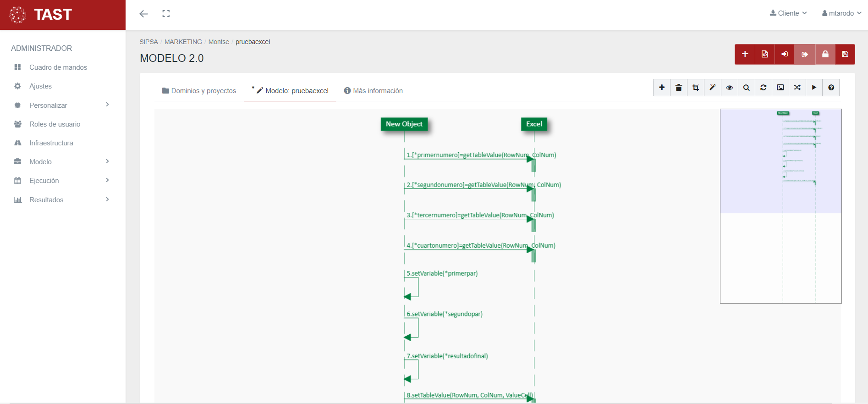
Task: Open Cuadro de mandos in the sidebar
Action: (58, 67)
